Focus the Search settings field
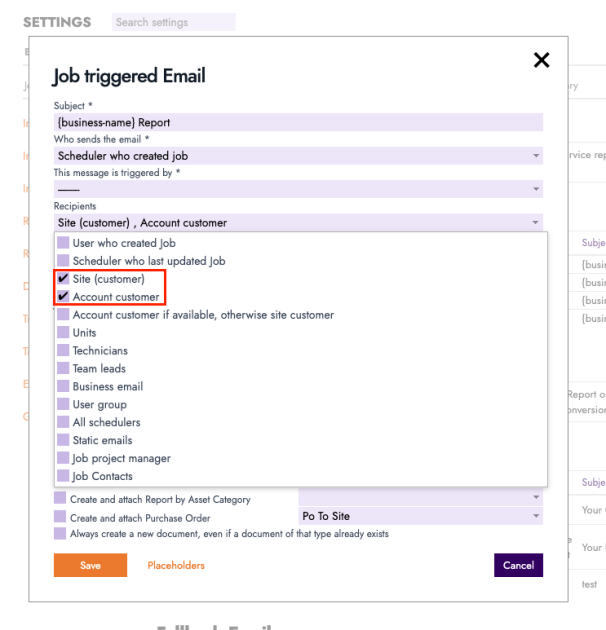606x630 pixels. (172, 22)
